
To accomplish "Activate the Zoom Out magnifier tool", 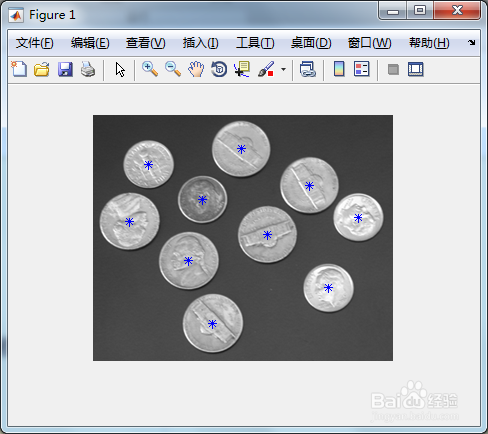I will pyautogui.click(x=173, y=69).
